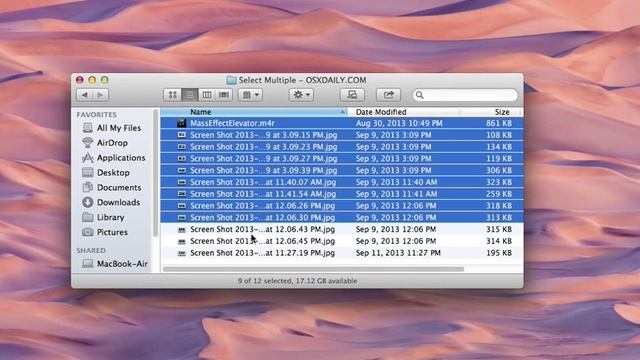Click the horizontal scrollbar under file list
Image resolution: width=640 pixels, height=360 pixels.
click(313, 269)
